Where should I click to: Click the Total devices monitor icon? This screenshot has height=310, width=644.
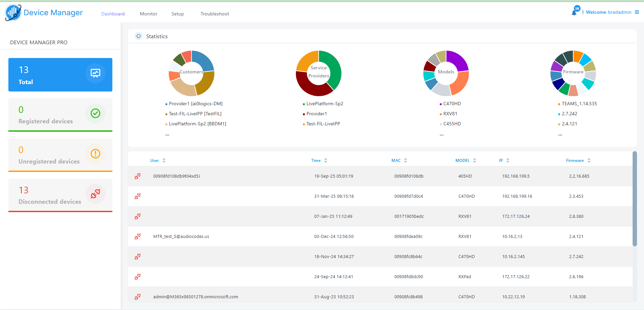[x=95, y=73]
